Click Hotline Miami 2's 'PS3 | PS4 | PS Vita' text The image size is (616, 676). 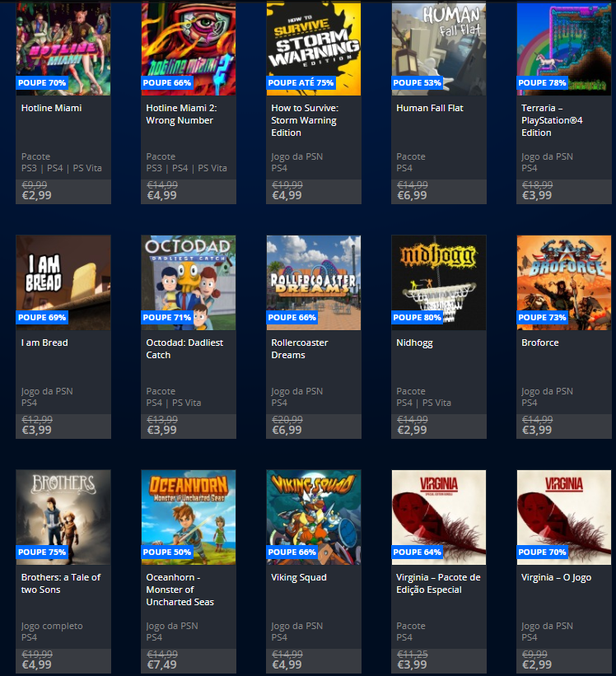click(187, 168)
